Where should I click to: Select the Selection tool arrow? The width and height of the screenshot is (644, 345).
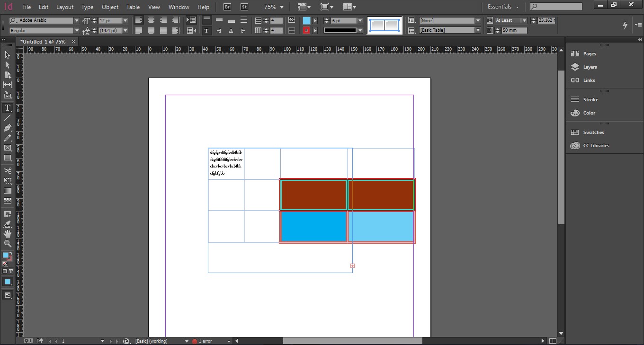click(x=8, y=55)
